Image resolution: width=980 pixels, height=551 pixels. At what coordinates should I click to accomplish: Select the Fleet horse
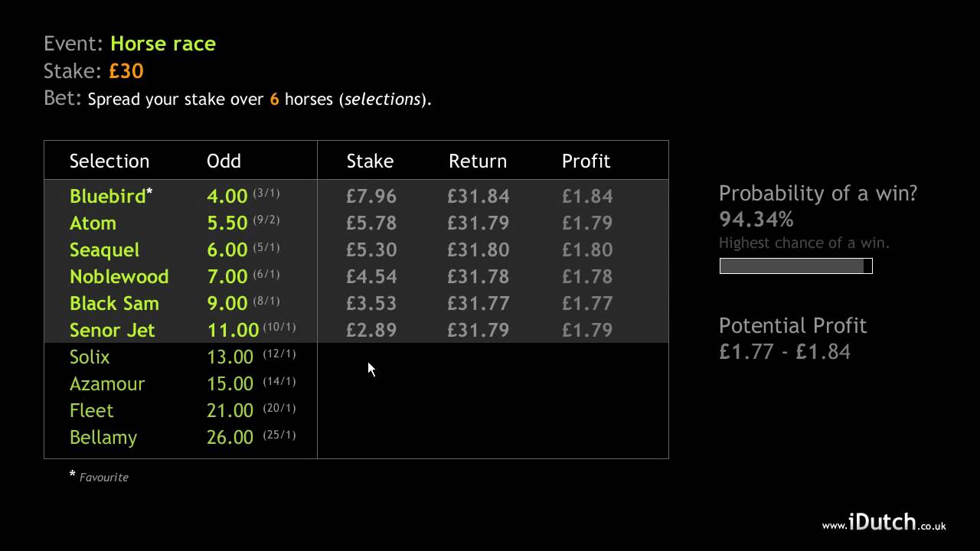pyautogui.click(x=91, y=410)
